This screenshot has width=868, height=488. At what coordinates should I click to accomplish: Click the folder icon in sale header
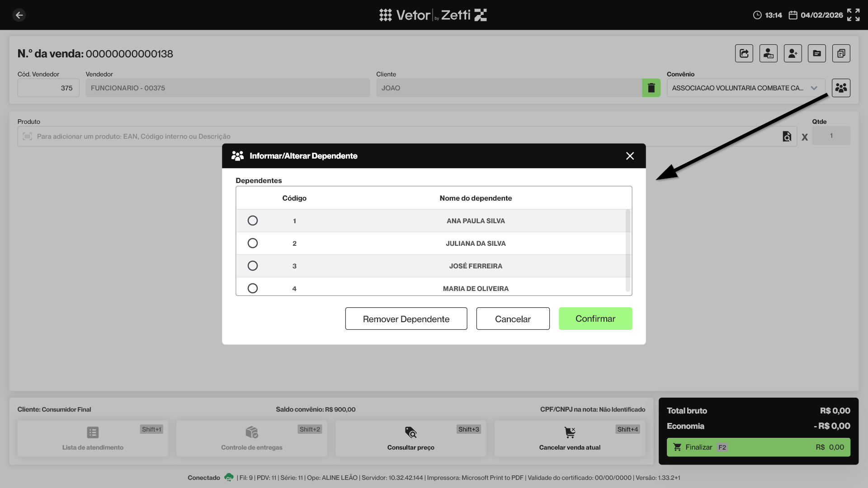816,53
